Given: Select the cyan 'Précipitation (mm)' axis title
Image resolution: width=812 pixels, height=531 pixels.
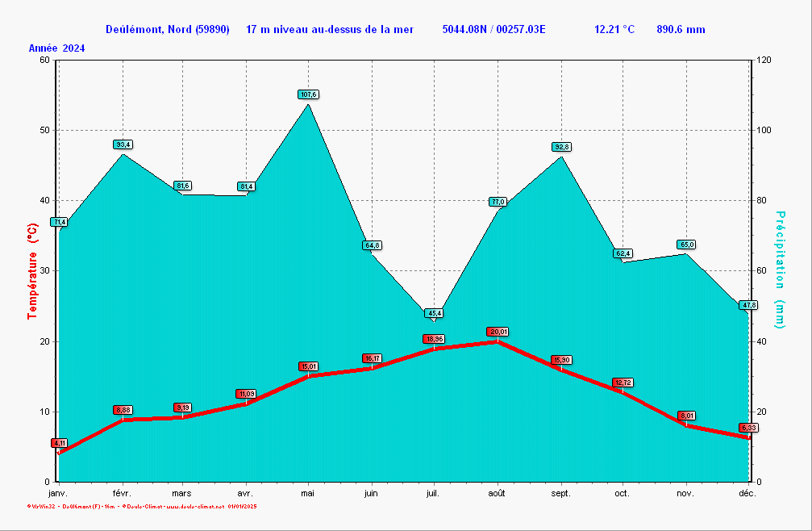Looking at the screenshot, I should click(x=779, y=270).
